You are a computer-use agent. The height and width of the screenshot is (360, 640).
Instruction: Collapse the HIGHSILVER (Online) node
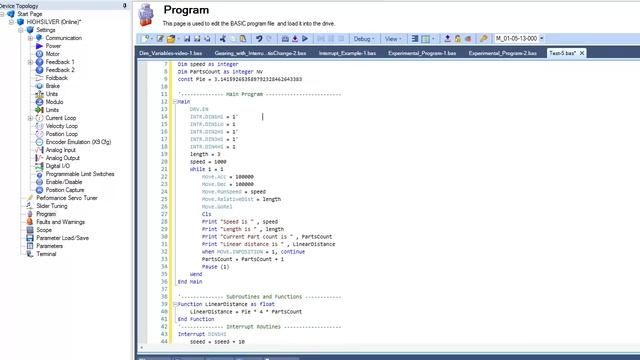[x=11, y=22]
